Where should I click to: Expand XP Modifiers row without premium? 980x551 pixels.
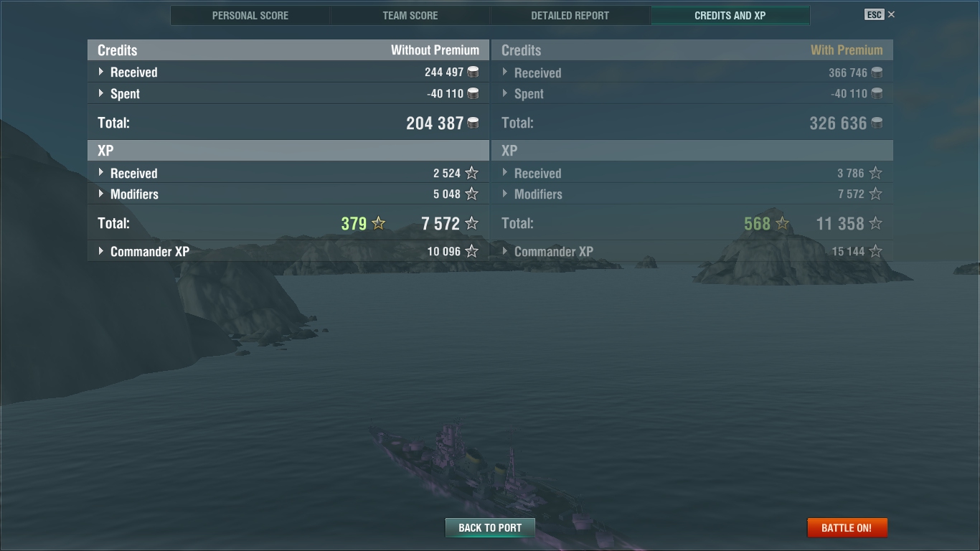[288, 194]
